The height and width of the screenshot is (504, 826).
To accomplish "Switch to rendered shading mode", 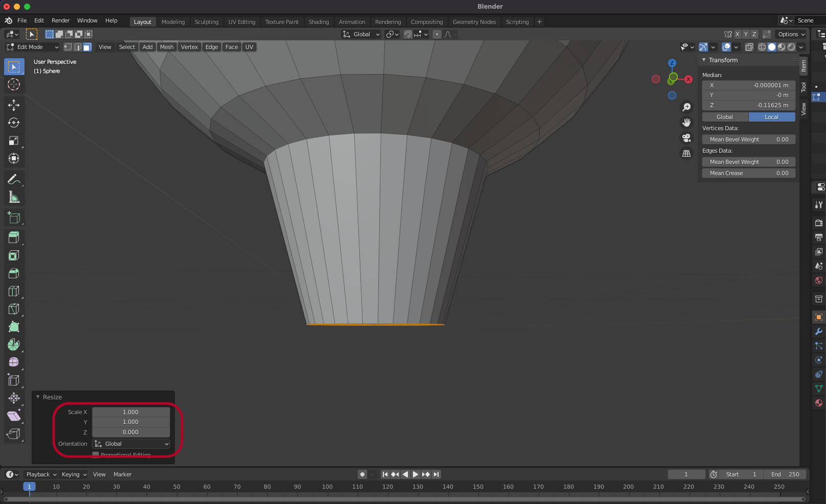I will (791, 47).
